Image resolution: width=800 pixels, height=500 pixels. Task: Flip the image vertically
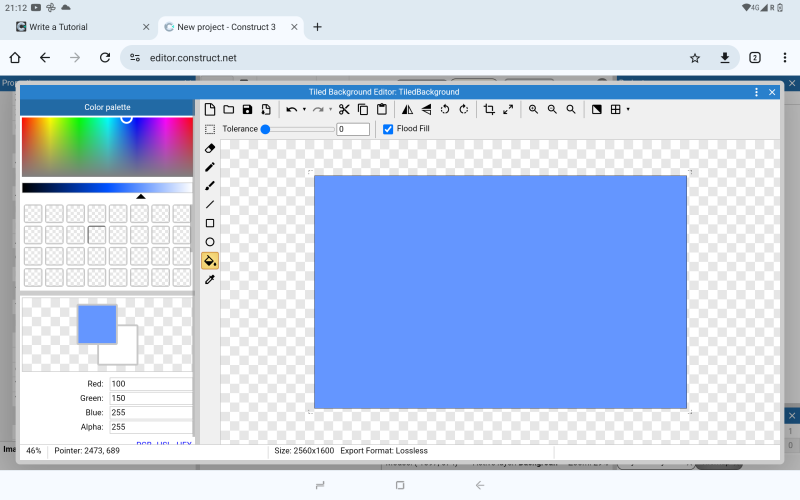click(426, 109)
